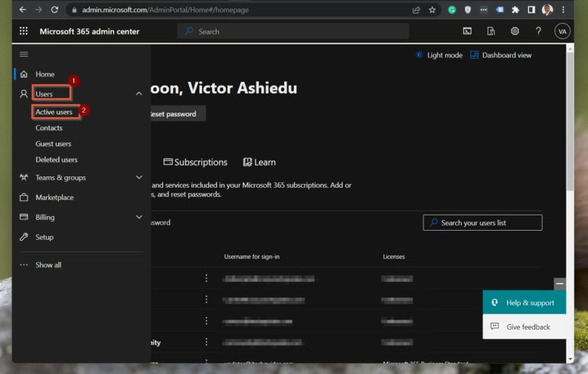Open Marketplace in navigation
Screen dimensions: 588x374
pos(54,197)
